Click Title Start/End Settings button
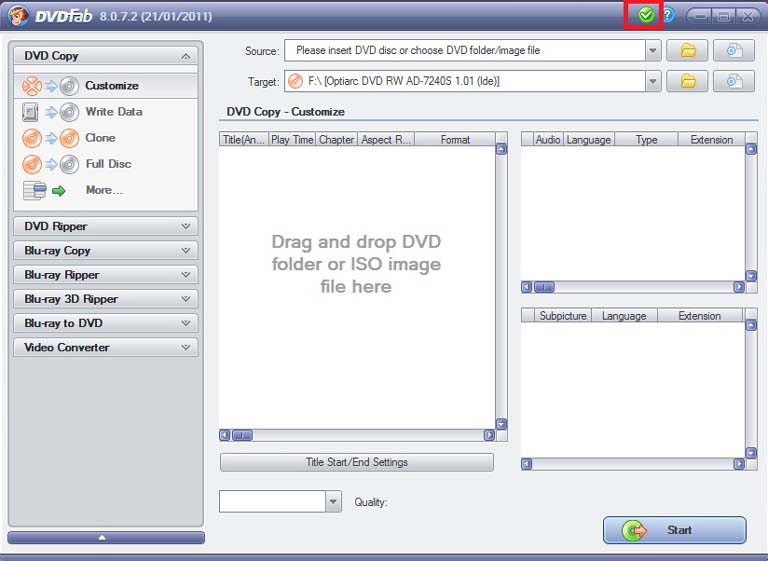768x561 pixels. (x=357, y=462)
